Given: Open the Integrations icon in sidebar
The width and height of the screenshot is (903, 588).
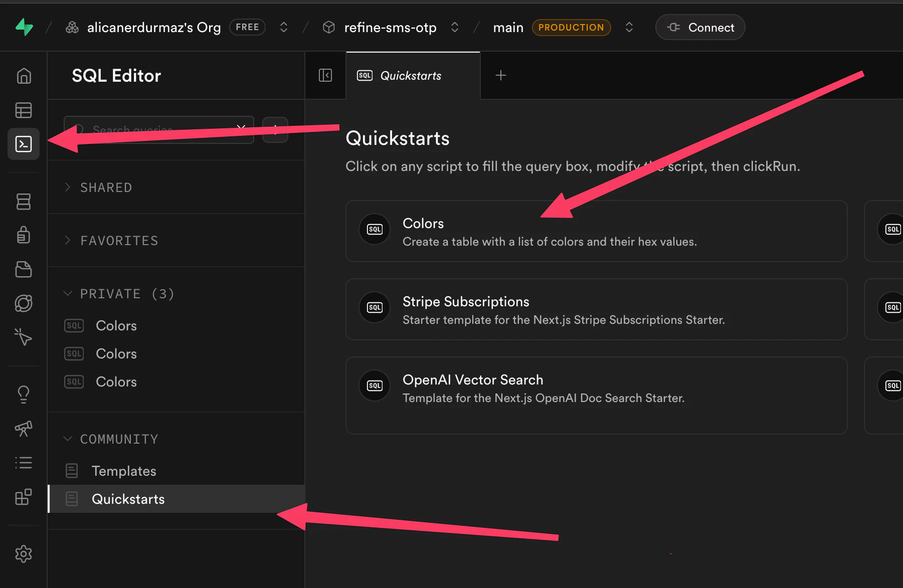Looking at the screenshot, I should coord(24,497).
